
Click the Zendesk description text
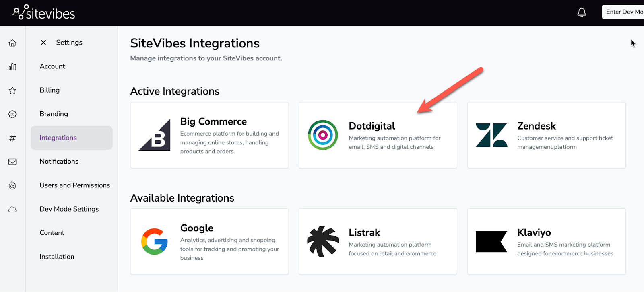[565, 142]
